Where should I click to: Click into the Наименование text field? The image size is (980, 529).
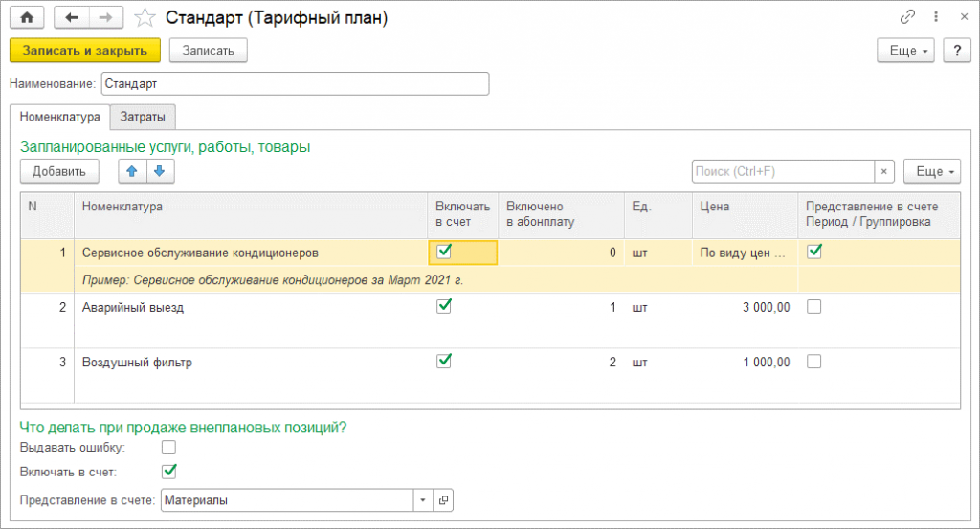pos(295,84)
